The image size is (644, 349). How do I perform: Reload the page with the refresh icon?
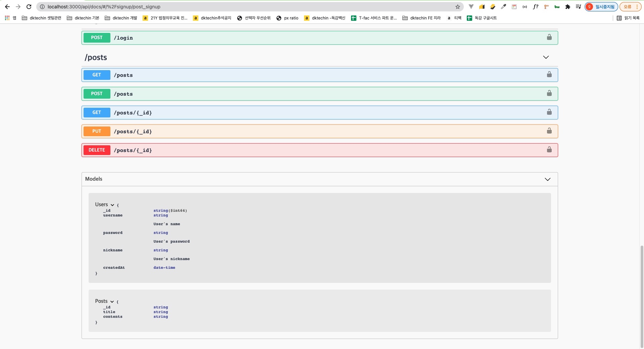point(29,7)
